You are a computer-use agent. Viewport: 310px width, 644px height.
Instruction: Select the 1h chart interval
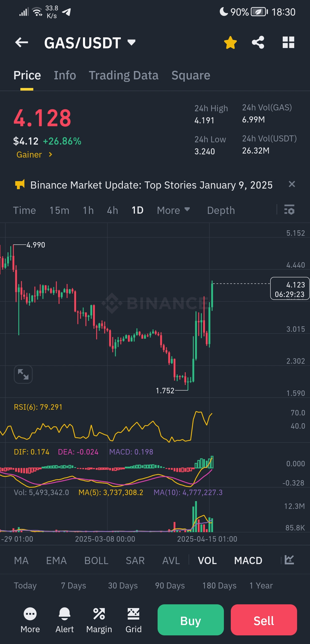click(x=88, y=210)
